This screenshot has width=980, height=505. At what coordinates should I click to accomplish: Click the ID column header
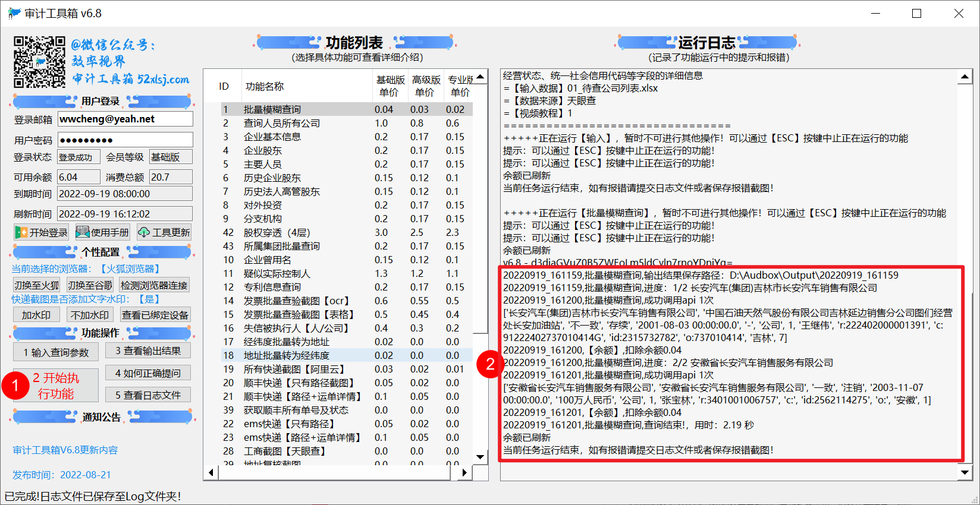tap(224, 86)
